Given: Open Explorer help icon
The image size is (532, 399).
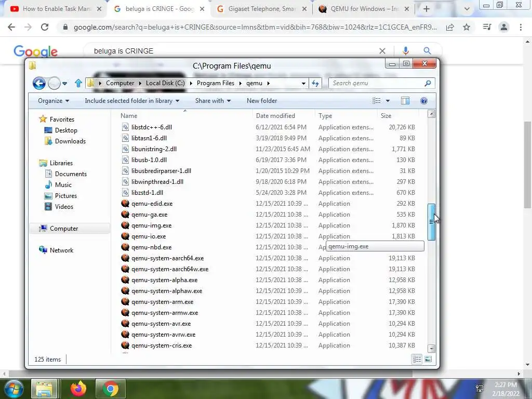Looking at the screenshot, I should 424,101.
